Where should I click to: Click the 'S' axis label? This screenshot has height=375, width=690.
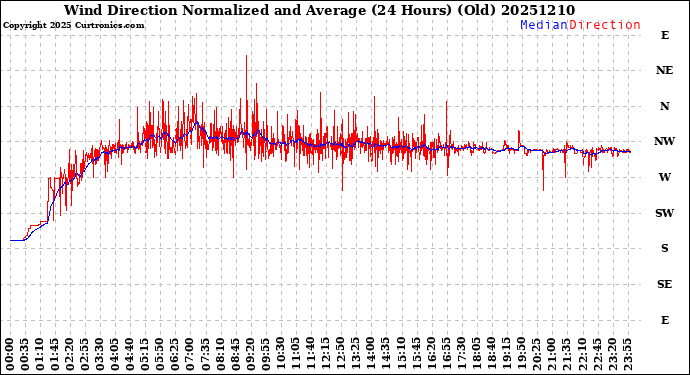tap(664, 248)
